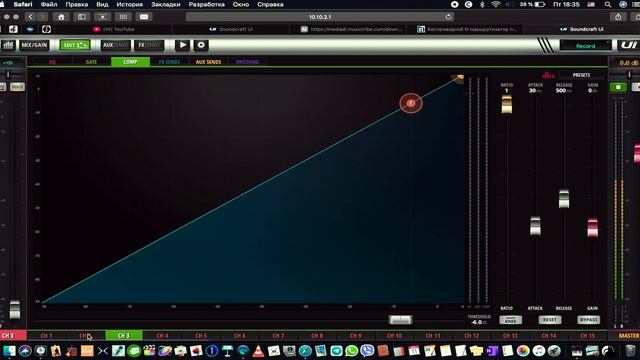Toggle the EDIT mode button
This screenshot has height=360, width=640.
click(x=76, y=45)
